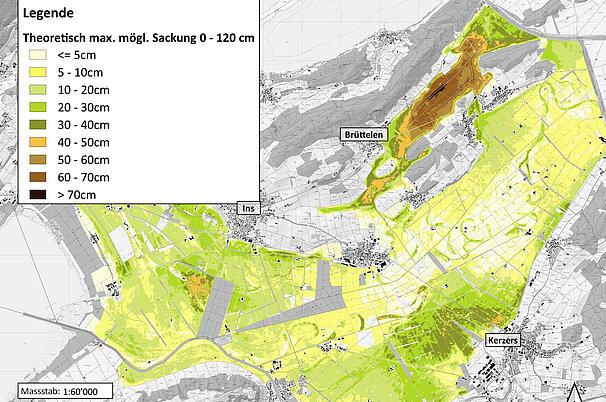Screen dimensions: 606x402
Task: Click the '30 - 40cm' olive swatch
Action: tap(40, 124)
